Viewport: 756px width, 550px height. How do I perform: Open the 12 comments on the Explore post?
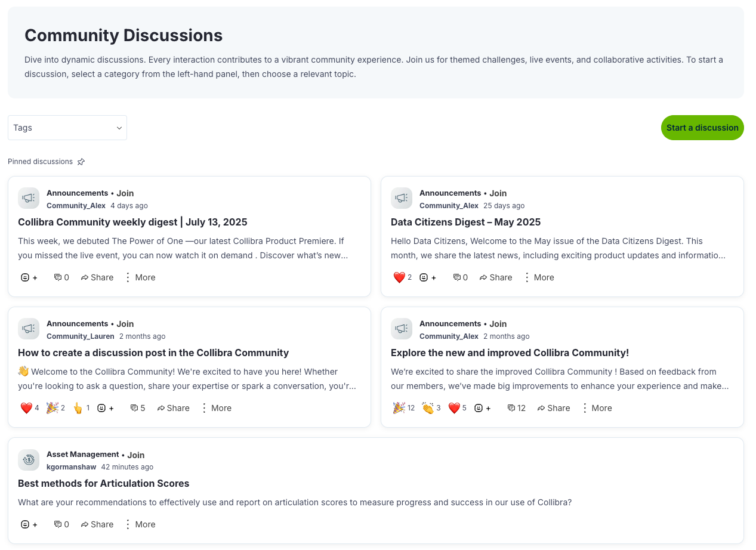click(x=516, y=408)
